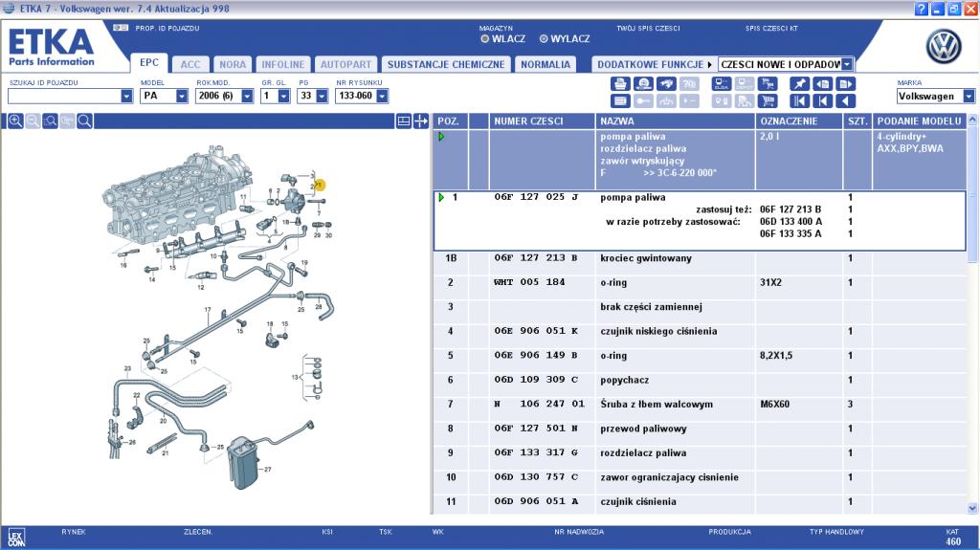
Task: Click the zoom area magnifier icon
Action: click(x=50, y=121)
